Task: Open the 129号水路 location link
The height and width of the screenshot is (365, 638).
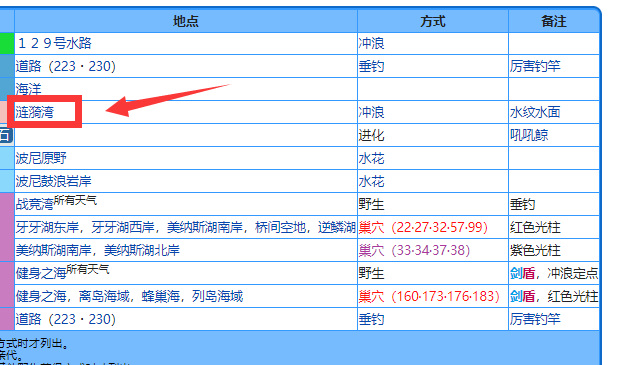Action: [55, 43]
